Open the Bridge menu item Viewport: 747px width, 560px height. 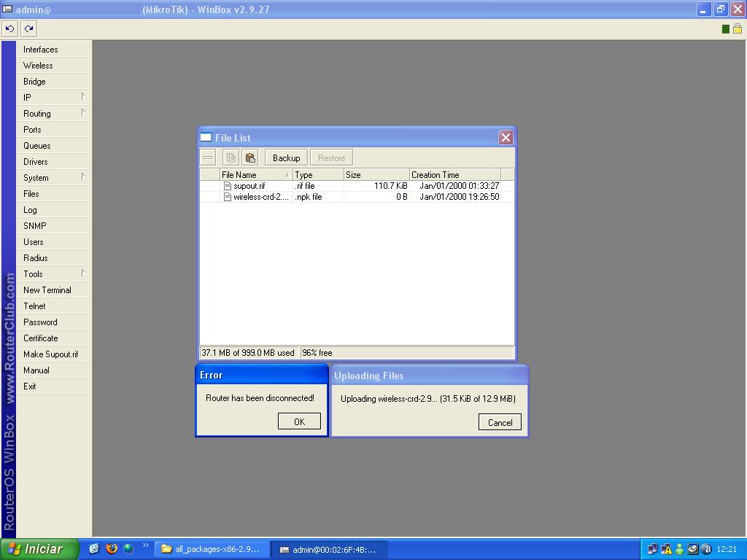54,82
